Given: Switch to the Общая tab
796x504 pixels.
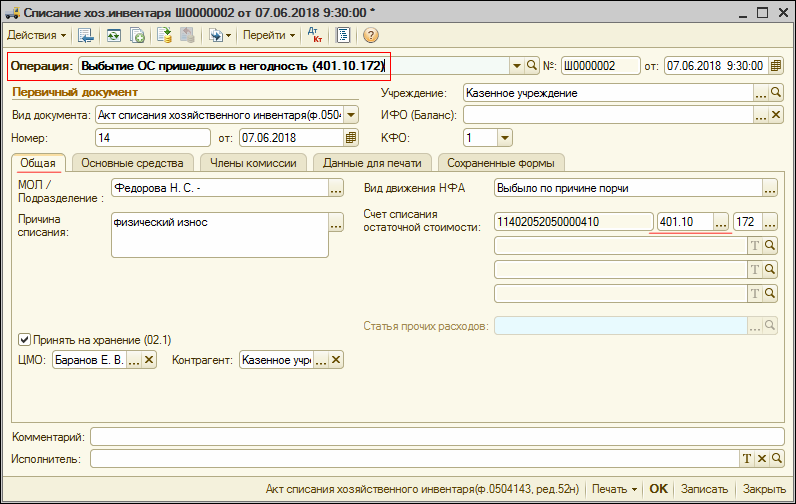Looking at the screenshot, I should pos(38,163).
